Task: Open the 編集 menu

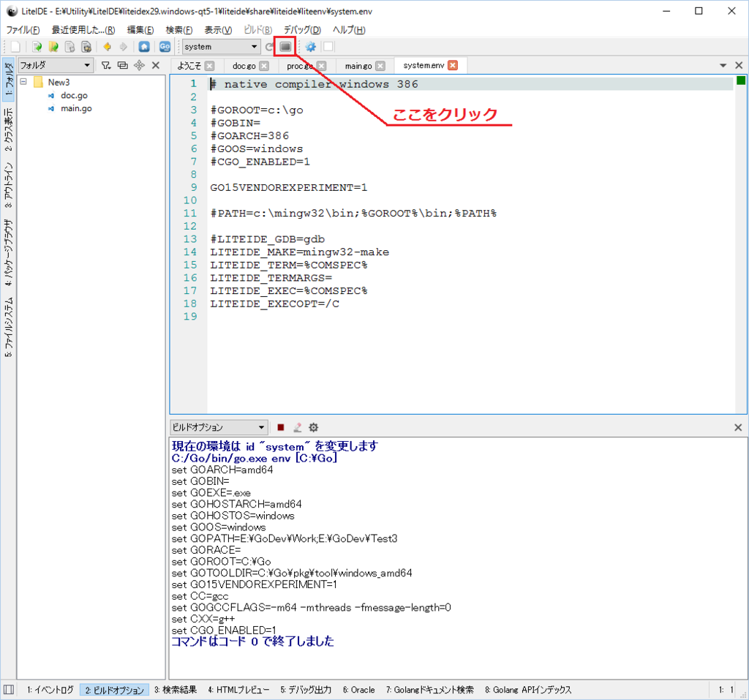Action: (140, 30)
